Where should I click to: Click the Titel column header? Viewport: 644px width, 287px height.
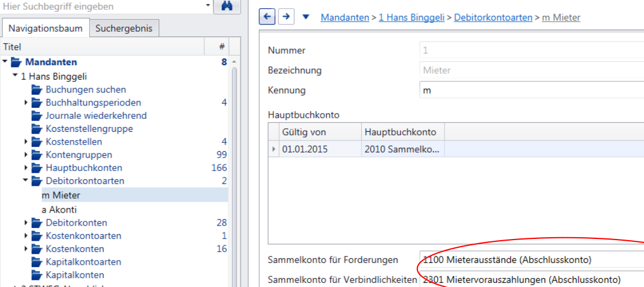[102, 47]
